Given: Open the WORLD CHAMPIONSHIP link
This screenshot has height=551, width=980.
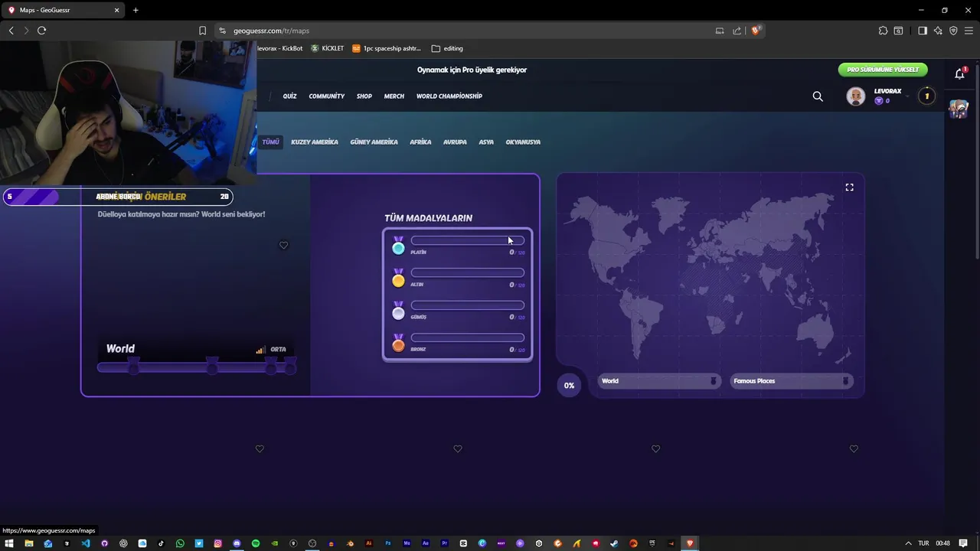Looking at the screenshot, I should [449, 96].
